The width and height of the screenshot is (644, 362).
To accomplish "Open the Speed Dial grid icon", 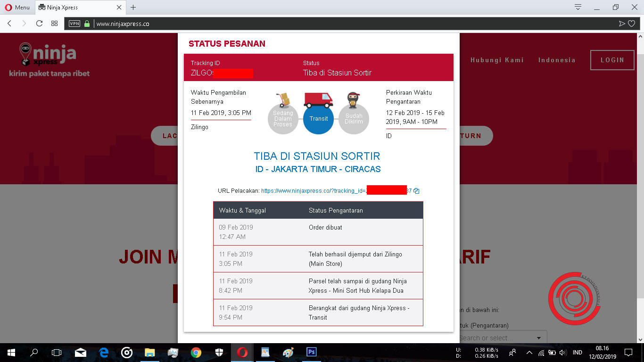I will point(54,23).
